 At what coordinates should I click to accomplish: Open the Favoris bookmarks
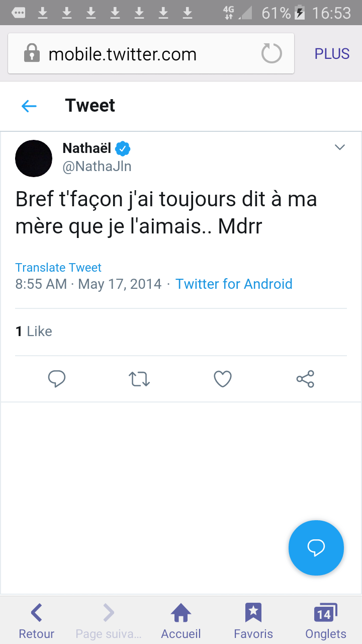tap(253, 621)
